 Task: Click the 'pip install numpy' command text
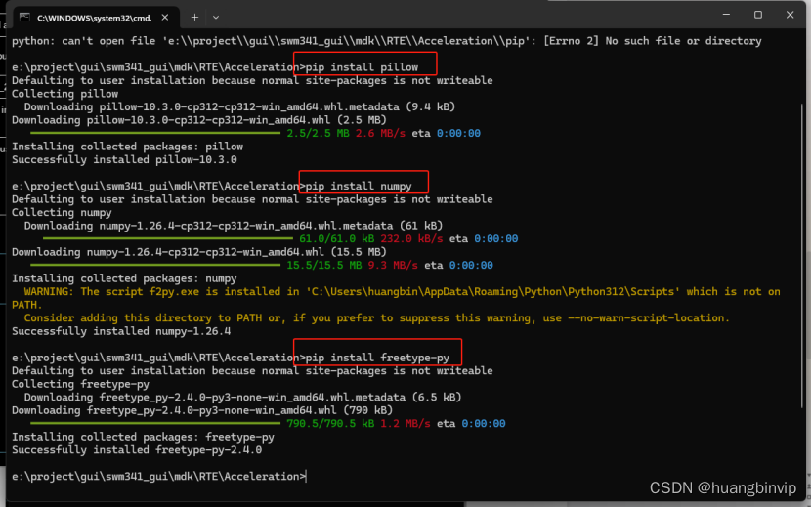(359, 186)
